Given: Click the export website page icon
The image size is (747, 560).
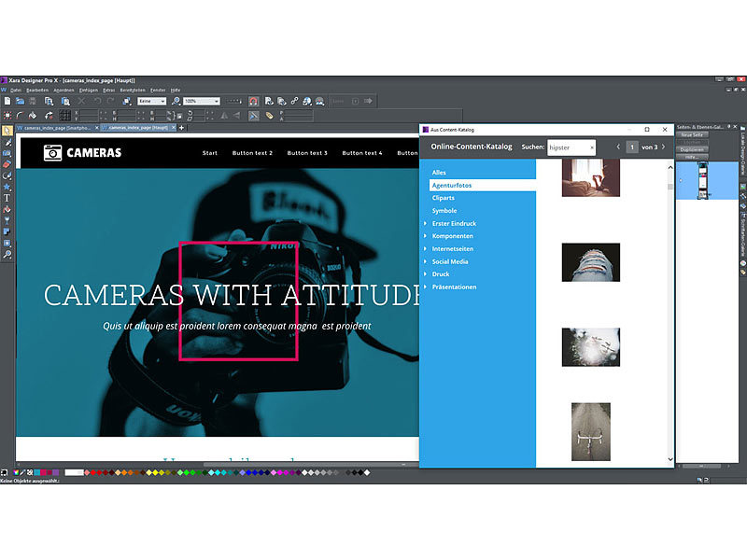Looking at the screenshot, I should point(269,101).
